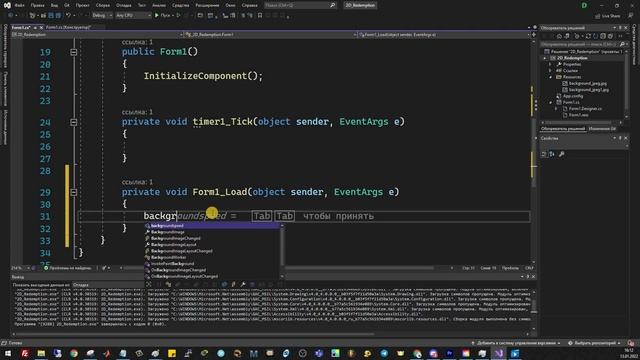Select Form1.resx in Solution Explorer

point(578,115)
